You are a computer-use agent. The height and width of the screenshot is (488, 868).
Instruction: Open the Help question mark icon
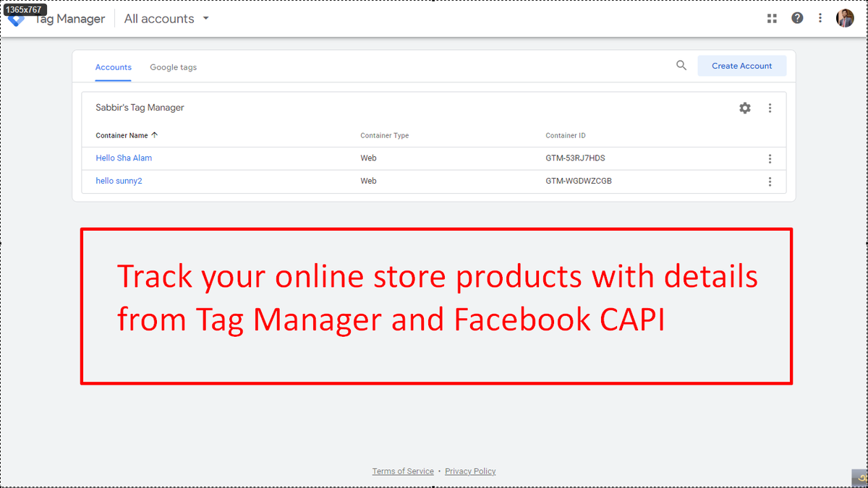pos(797,19)
